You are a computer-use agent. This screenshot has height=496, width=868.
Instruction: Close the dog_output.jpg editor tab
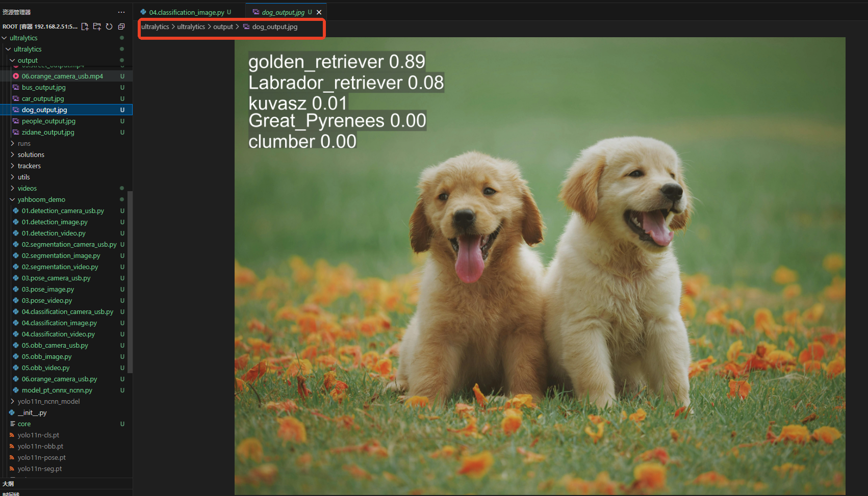pyautogui.click(x=319, y=12)
